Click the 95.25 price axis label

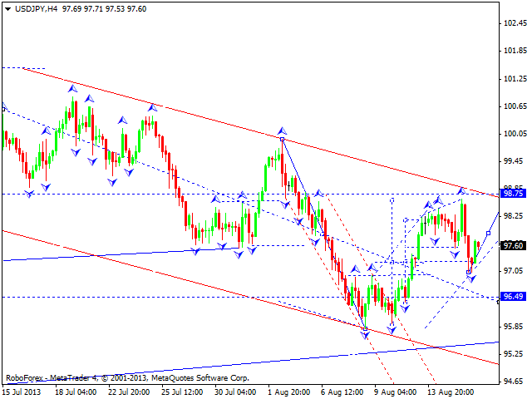pos(515,353)
